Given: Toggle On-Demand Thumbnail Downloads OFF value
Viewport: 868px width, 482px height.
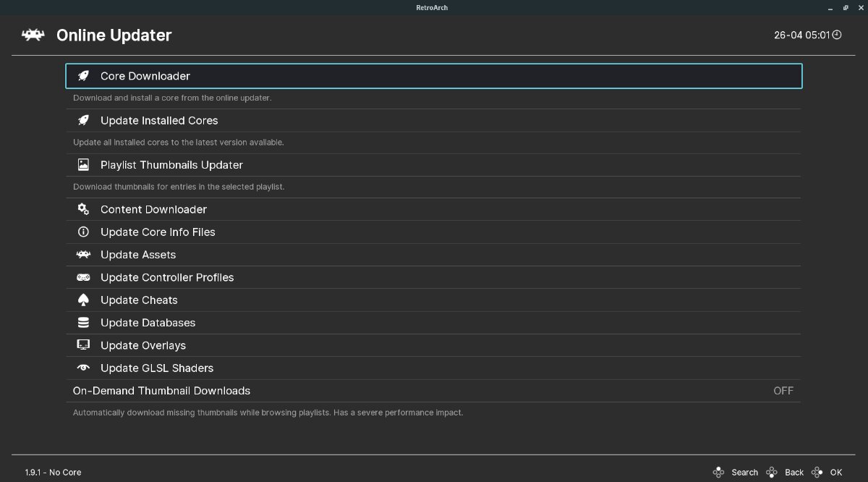Looking at the screenshot, I should (783, 391).
